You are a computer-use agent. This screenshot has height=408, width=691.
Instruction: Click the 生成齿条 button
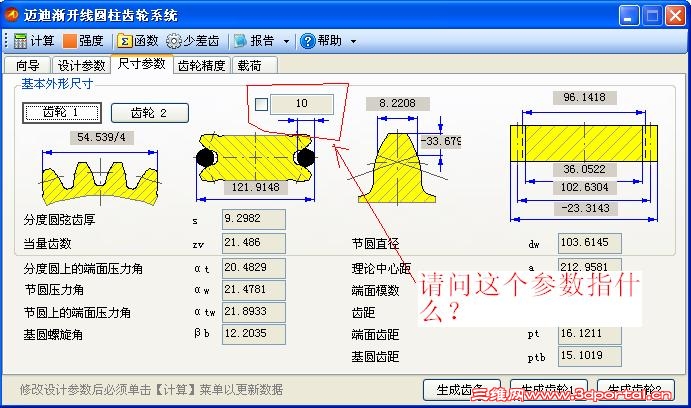coord(461,389)
